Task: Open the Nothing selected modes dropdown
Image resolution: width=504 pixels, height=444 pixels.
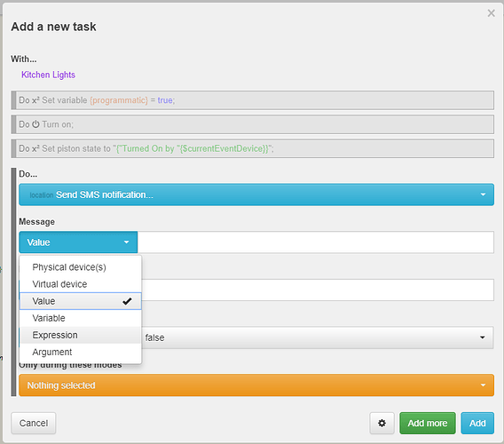Action: 256,385
